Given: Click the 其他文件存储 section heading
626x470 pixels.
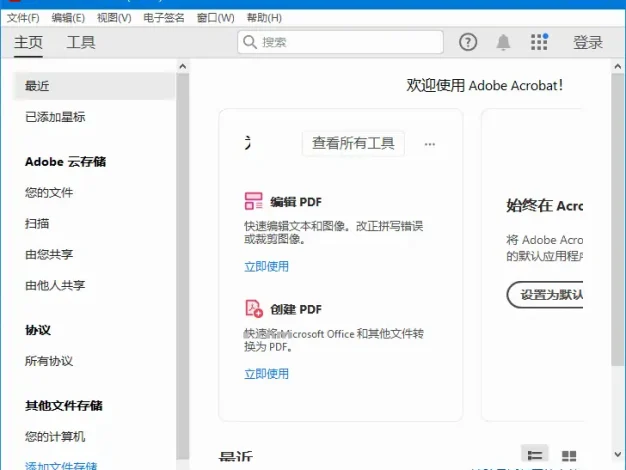Looking at the screenshot, I should (x=64, y=405).
